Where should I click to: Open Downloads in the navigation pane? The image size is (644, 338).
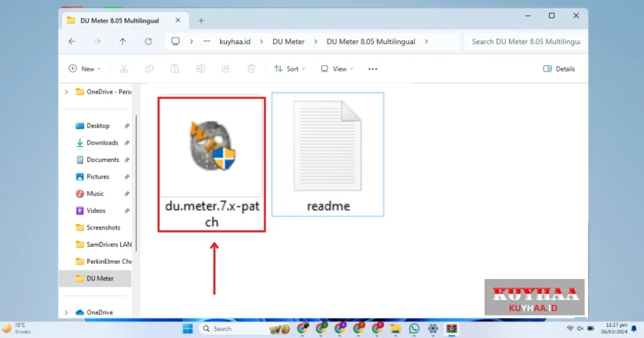tap(102, 143)
